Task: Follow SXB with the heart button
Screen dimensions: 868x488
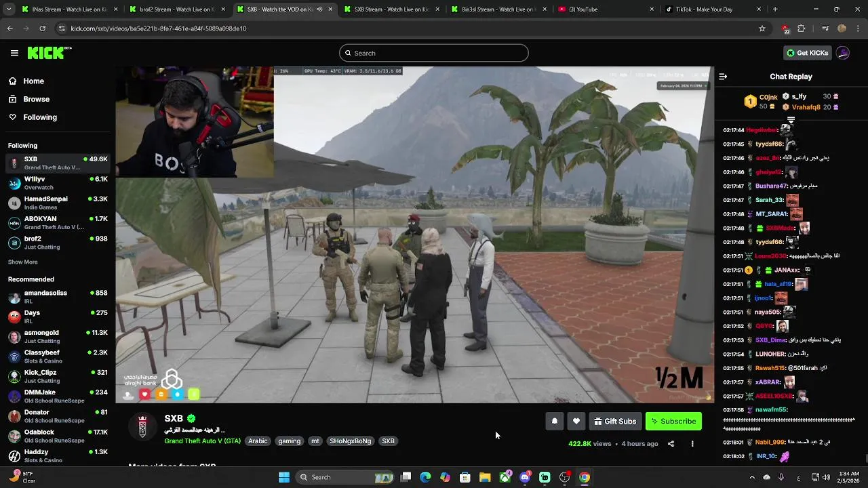Action: tap(576, 422)
